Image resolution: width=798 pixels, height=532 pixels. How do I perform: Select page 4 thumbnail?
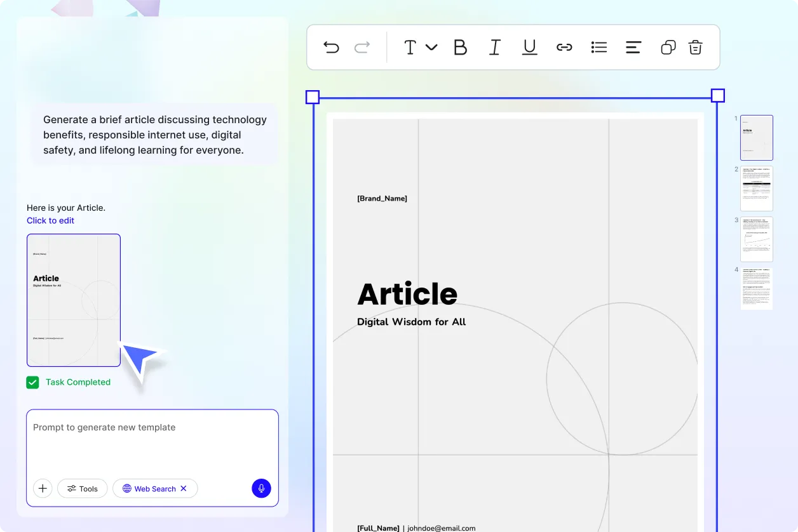757,289
